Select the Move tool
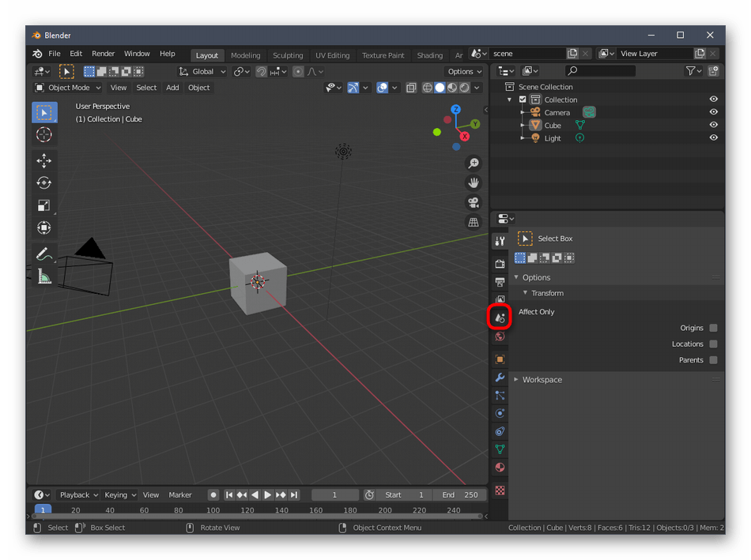 (x=44, y=160)
